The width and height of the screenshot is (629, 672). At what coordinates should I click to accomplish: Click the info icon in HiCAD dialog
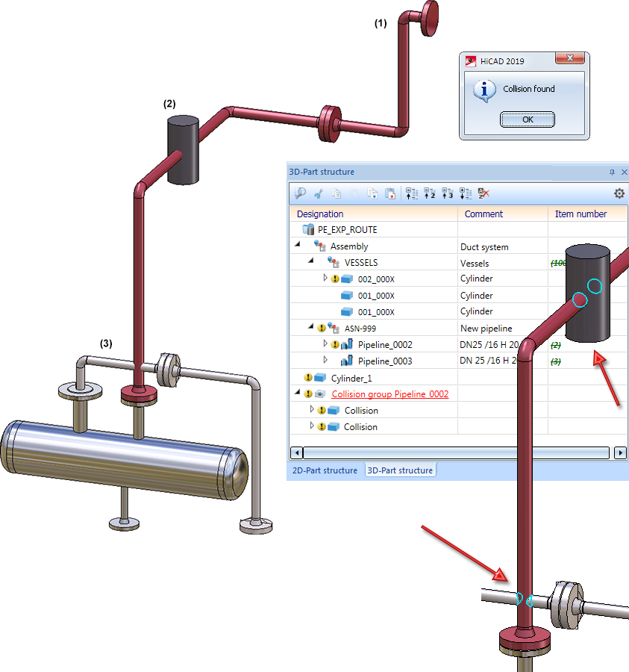(x=484, y=91)
